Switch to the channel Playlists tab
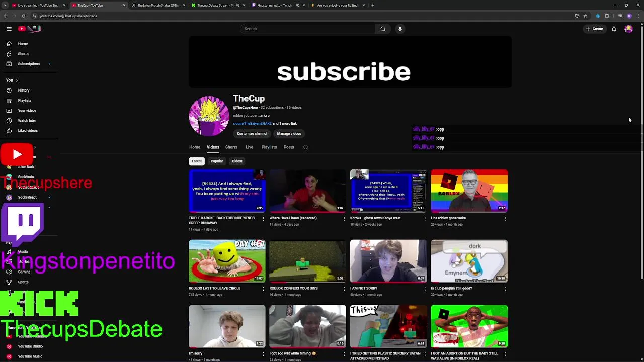The width and height of the screenshot is (644, 362). (x=269, y=147)
